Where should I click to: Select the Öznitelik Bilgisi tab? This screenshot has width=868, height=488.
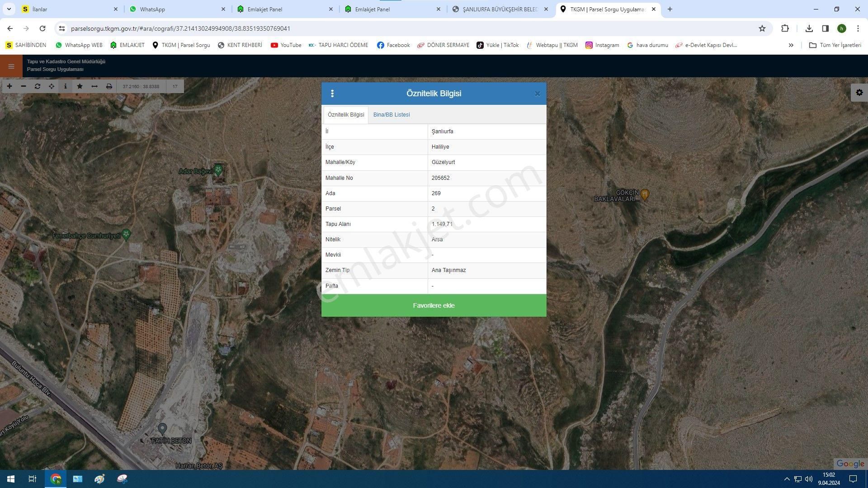(x=346, y=114)
